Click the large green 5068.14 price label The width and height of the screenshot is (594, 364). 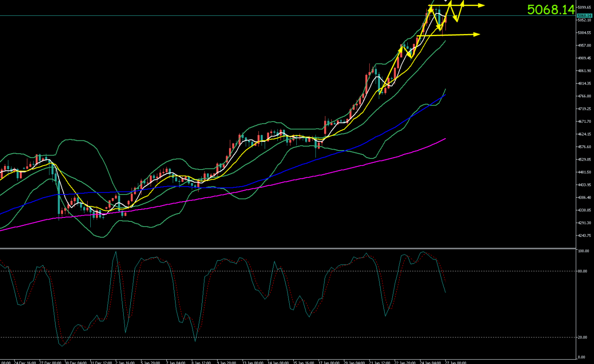[550, 10]
